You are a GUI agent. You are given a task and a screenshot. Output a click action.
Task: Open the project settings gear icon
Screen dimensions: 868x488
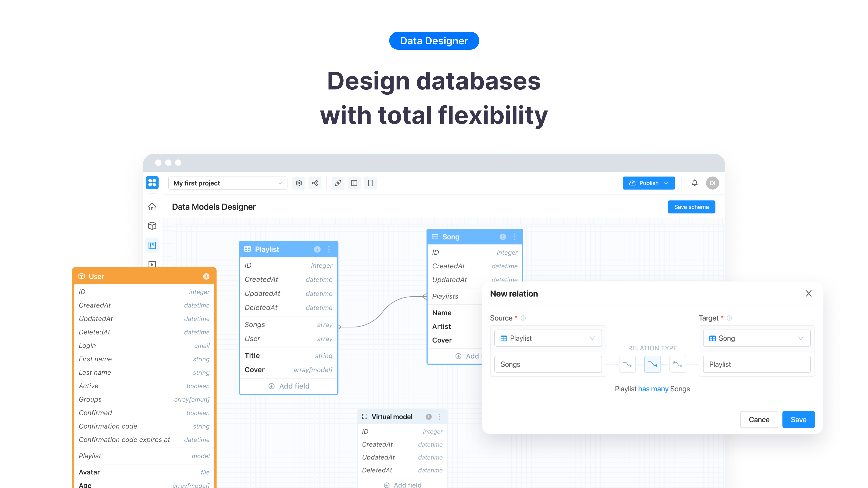299,183
